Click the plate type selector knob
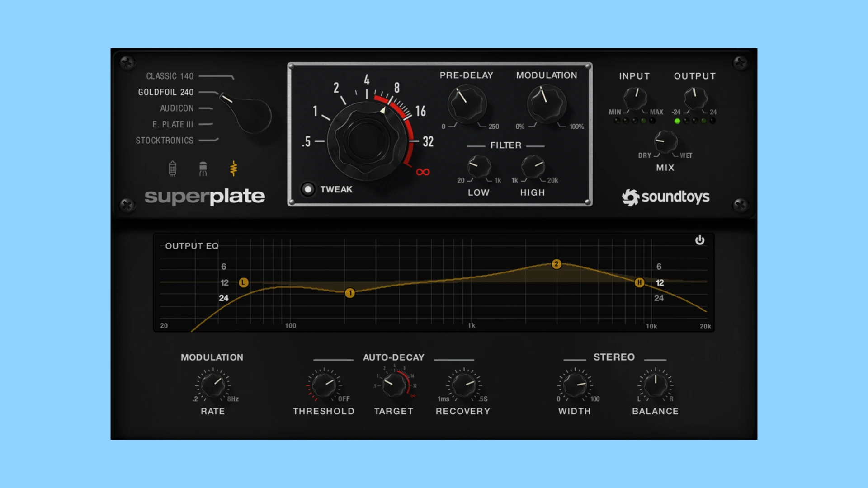 click(247, 113)
